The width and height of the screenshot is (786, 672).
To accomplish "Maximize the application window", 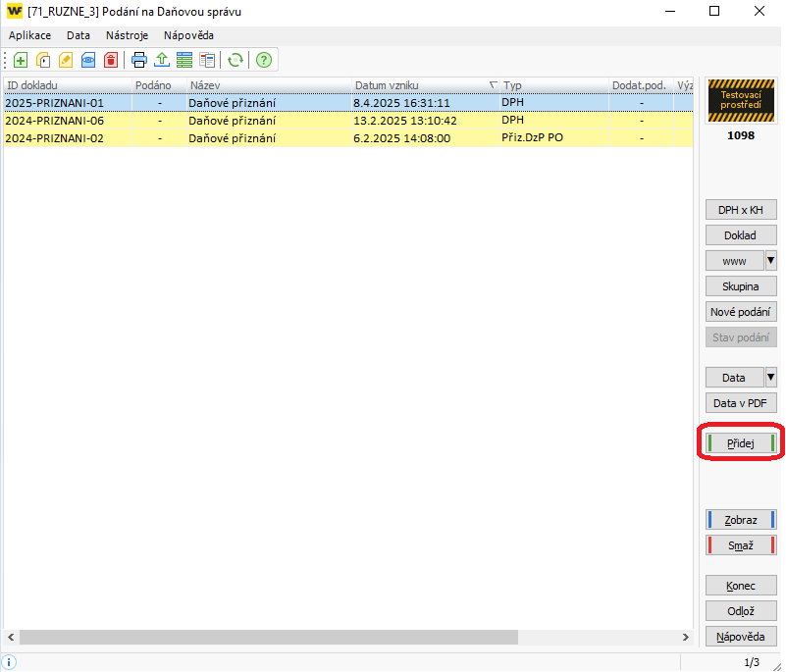I will pos(714,11).
